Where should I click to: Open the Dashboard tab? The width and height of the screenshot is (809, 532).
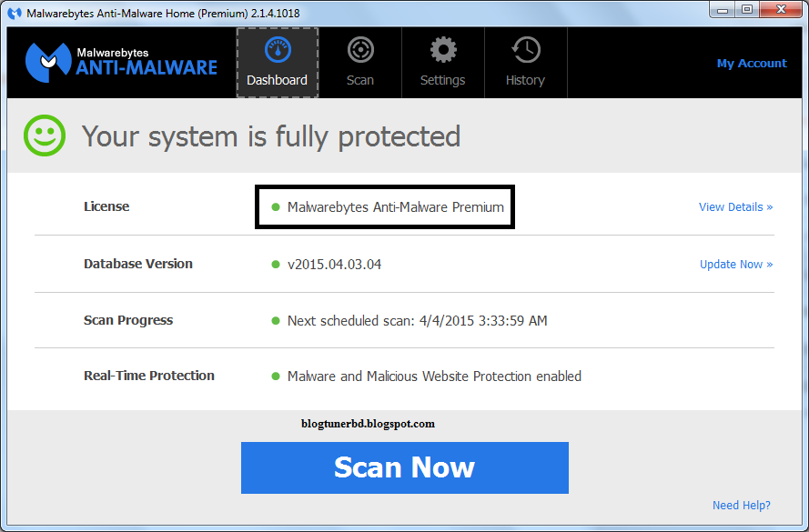click(278, 63)
